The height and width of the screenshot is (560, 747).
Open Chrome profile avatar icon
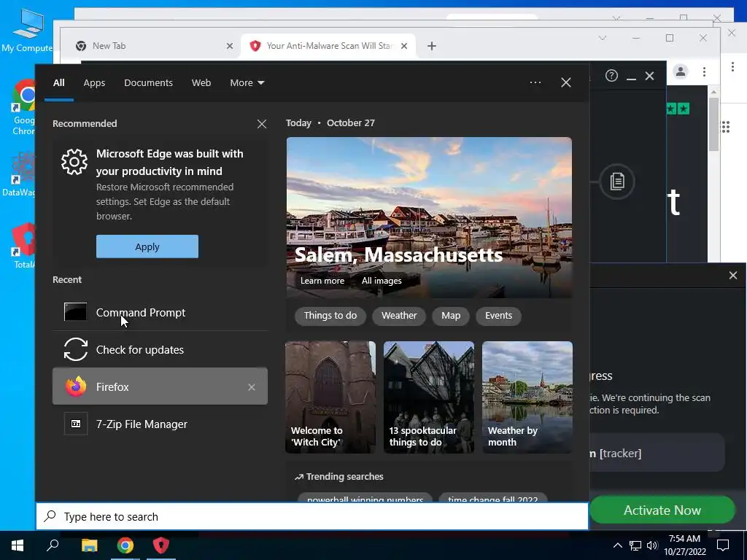click(x=681, y=72)
